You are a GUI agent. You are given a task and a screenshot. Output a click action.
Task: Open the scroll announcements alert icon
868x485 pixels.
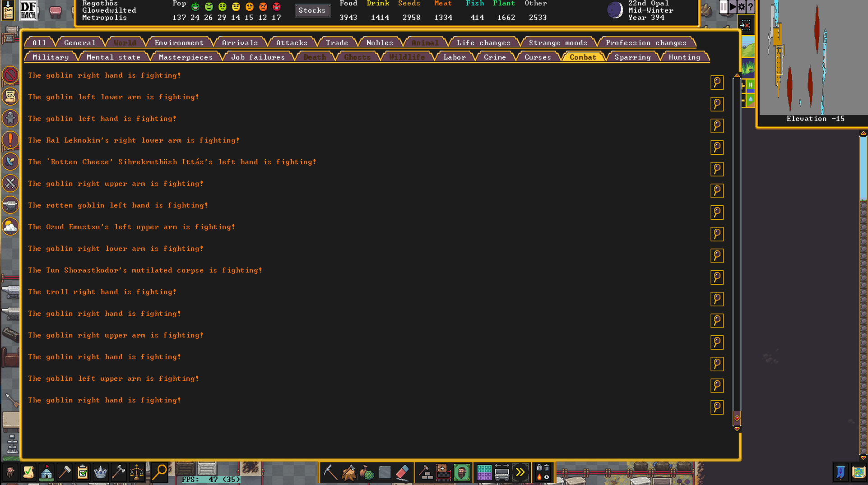[10, 97]
